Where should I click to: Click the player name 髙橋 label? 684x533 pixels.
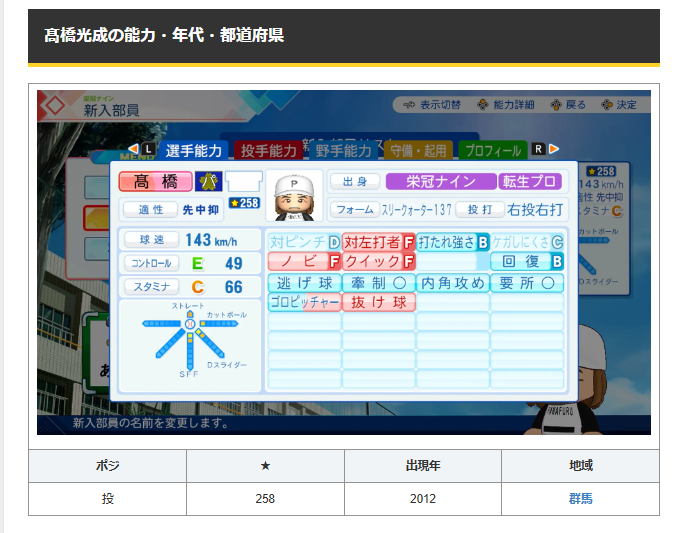(x=155, y=181)
